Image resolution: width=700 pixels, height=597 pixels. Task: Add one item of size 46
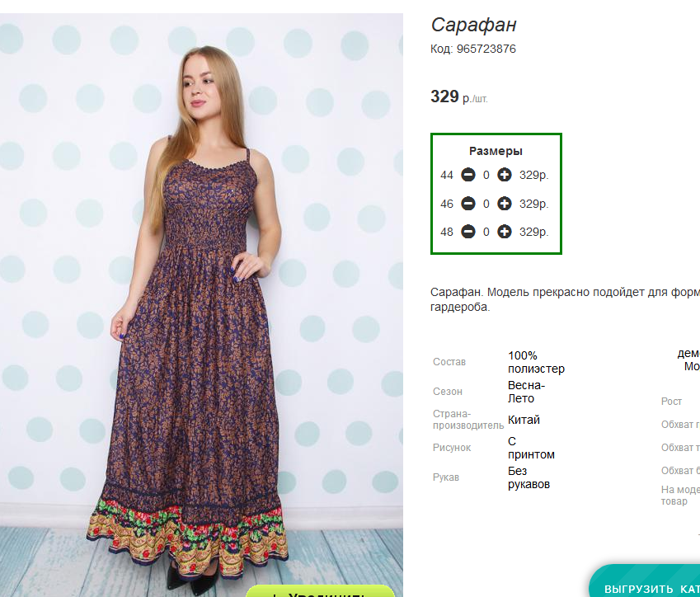[x=505, y=204]
